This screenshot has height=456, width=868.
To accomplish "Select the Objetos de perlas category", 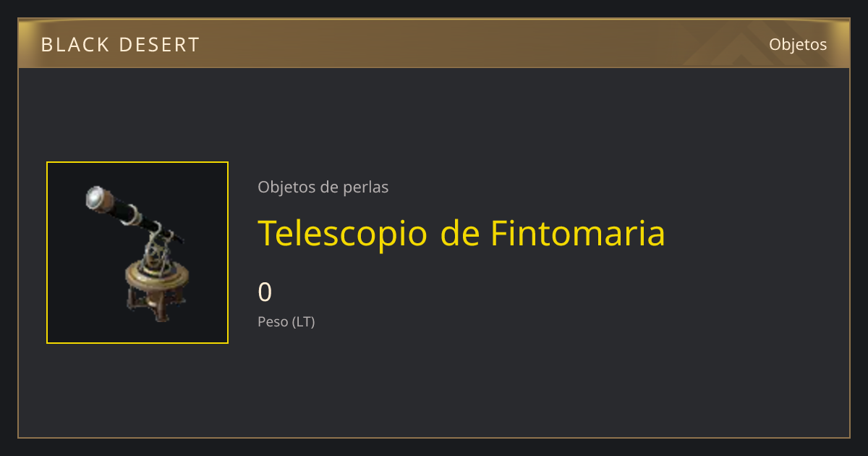I will (x=323, y=187).
